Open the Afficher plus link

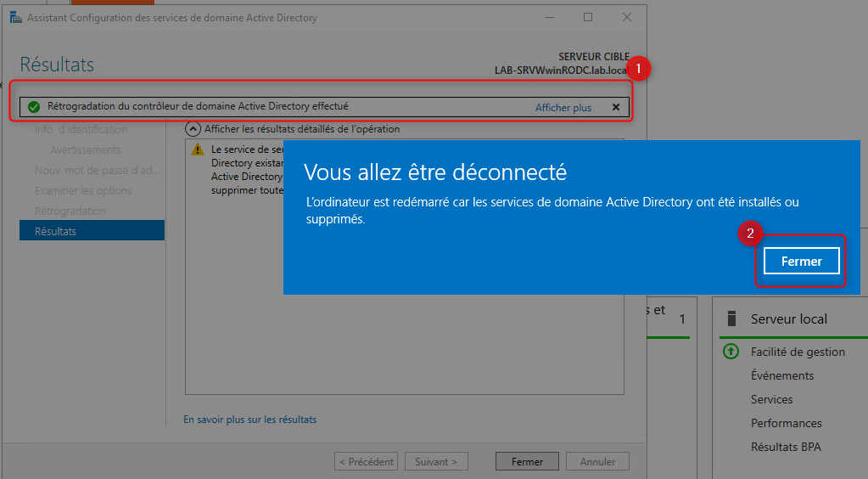click(563, 108)
